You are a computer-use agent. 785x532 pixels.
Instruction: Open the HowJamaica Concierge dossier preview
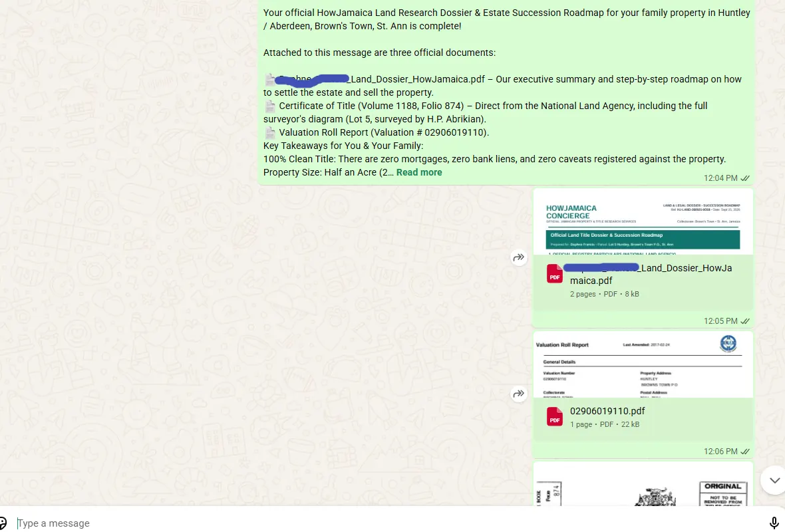pyautogui.click(x=643, y=222)
